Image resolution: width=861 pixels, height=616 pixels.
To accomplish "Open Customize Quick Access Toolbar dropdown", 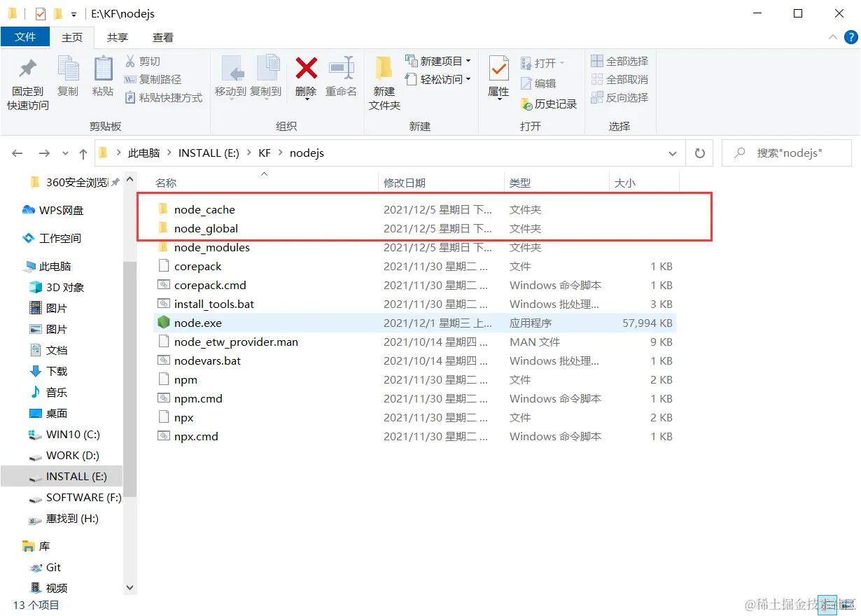I will [x=73, y=14].
